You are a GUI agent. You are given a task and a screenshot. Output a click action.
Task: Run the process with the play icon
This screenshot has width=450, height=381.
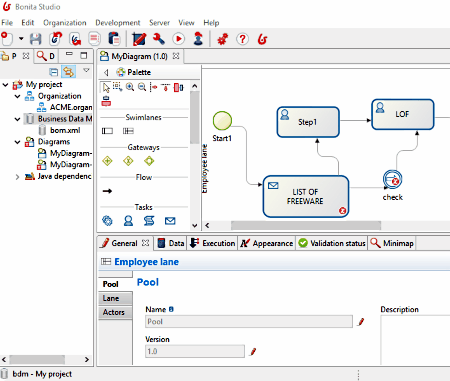click(x=178, y=39)
